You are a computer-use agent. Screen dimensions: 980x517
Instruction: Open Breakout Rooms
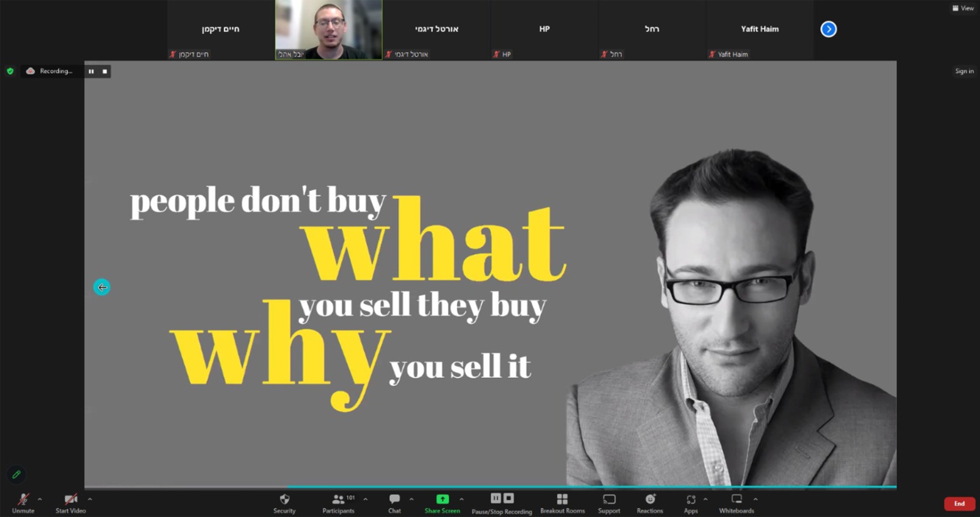tap(562, 503)
